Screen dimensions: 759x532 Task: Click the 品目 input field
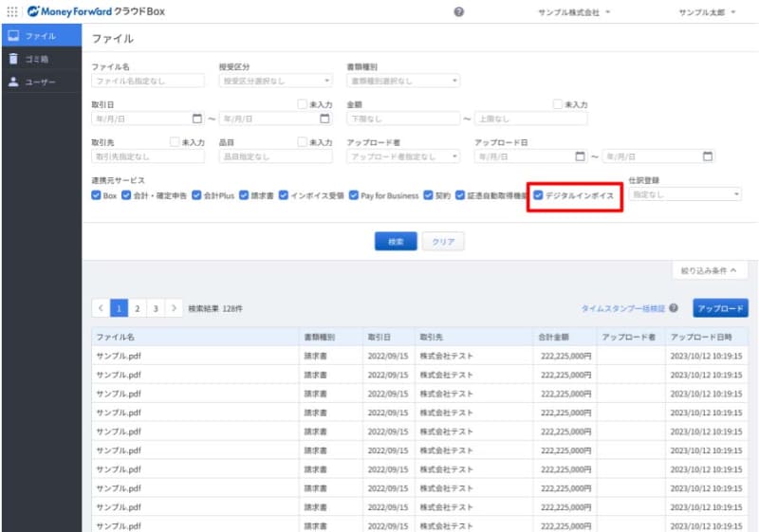tap(275, 156)
